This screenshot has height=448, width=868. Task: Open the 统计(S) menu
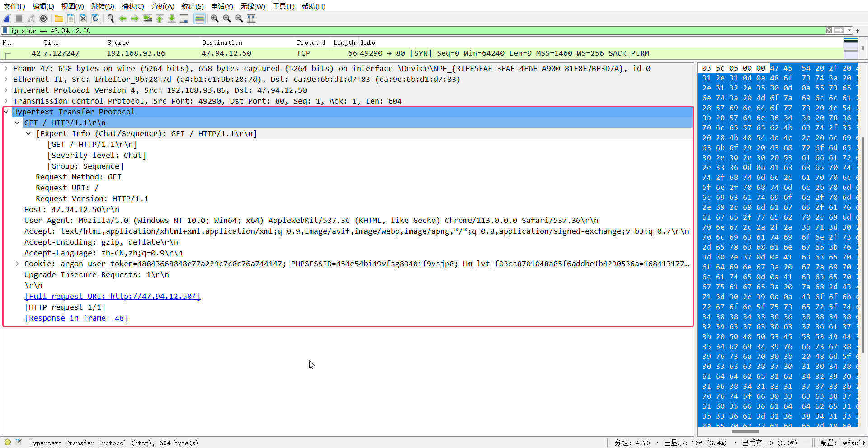click(x=193, y=6)
